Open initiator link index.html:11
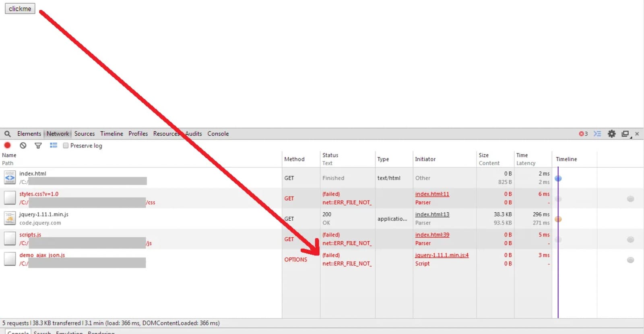Viewport: 644px width, 334px height. (432, 194)
